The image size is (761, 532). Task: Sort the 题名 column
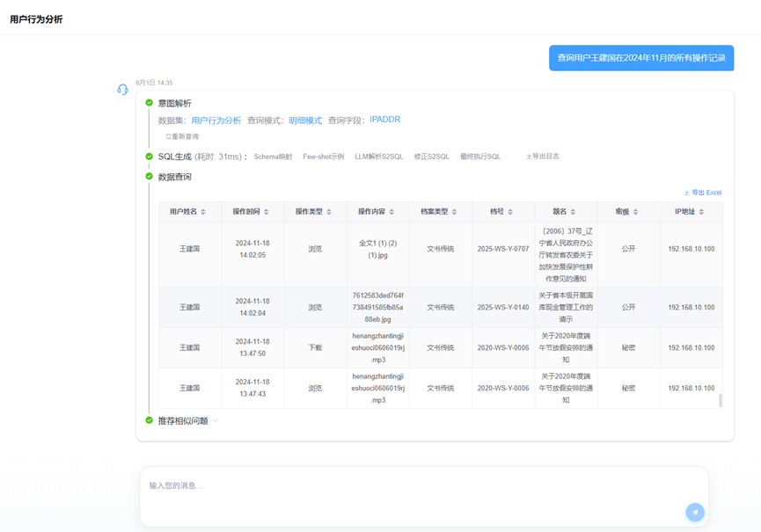574,212
